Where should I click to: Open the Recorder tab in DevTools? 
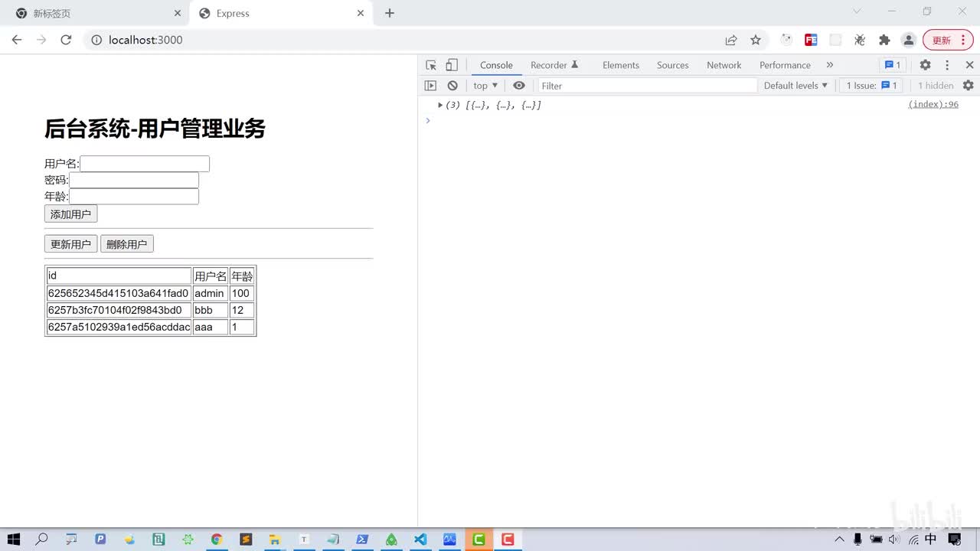point(554,65)
